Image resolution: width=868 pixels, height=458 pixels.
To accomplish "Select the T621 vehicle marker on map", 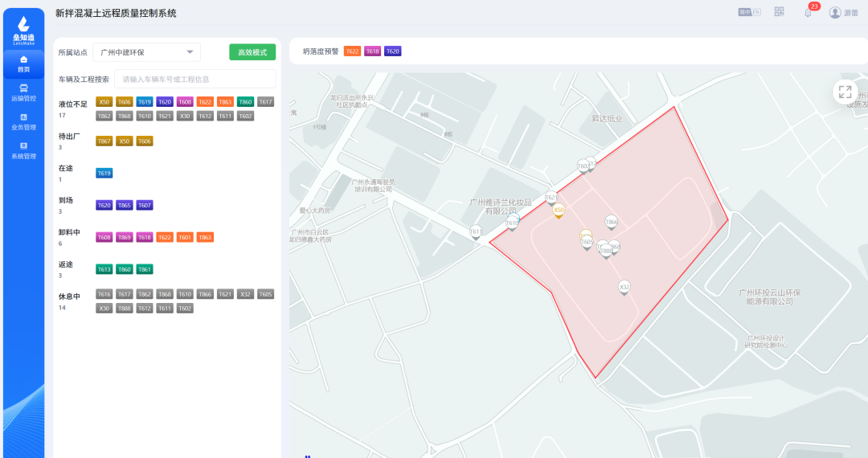I will 551,198.
